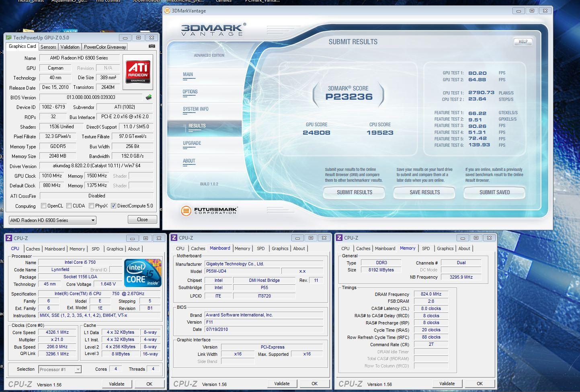Switch to the Sensors tab in GPU-Z

coord(48,47)
